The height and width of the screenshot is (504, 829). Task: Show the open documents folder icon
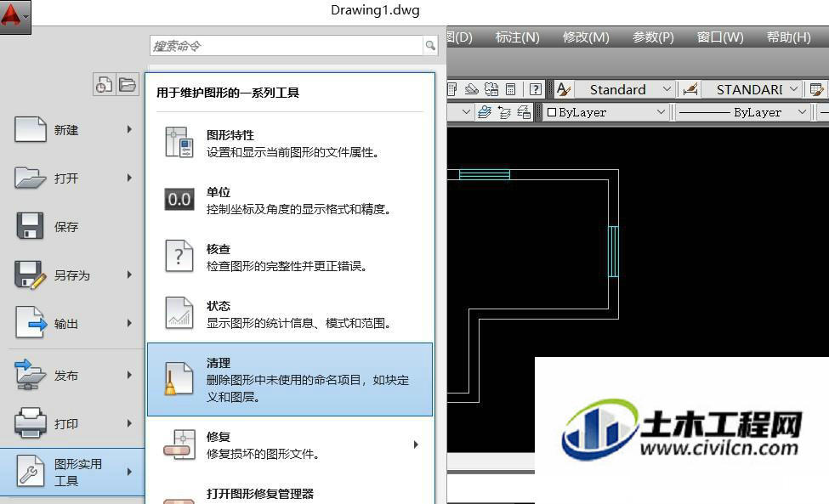tap(128, 84)
